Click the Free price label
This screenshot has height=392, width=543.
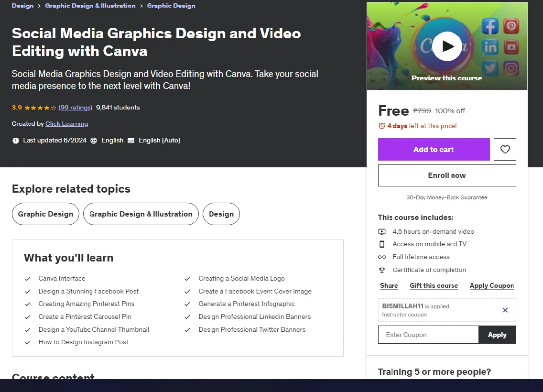[393, 111]
